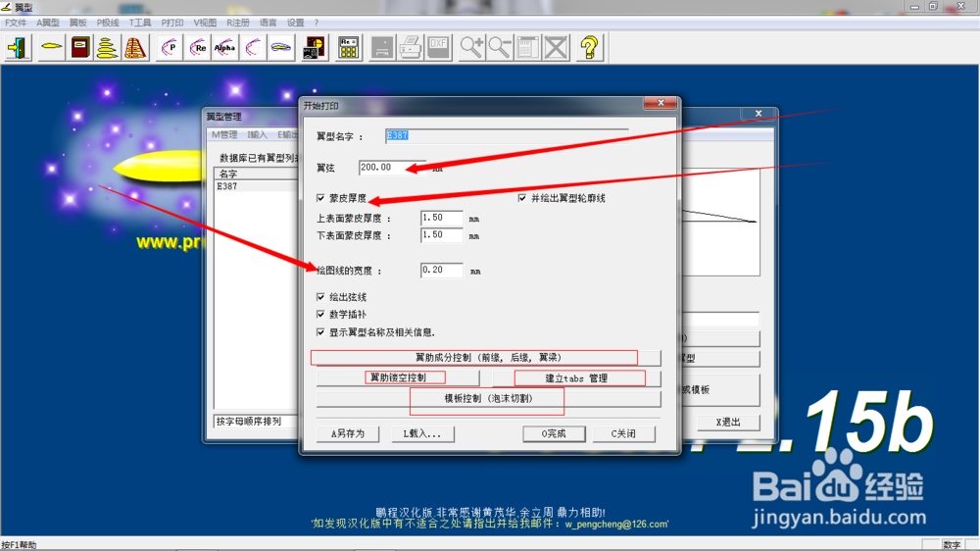Open the 语言 menu

tap(269, 23)
